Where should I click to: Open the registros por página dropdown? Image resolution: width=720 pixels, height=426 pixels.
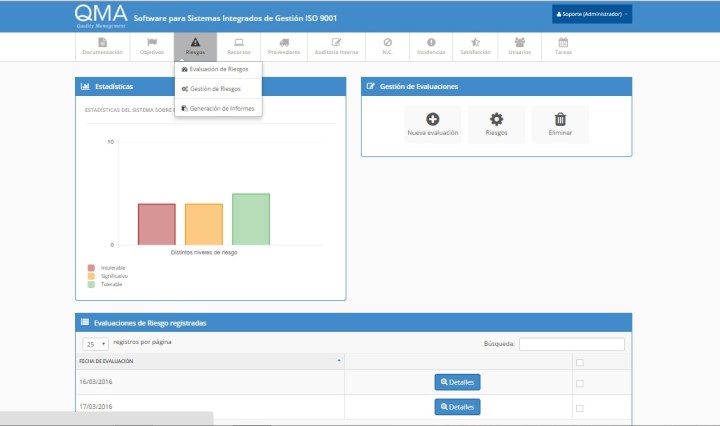pos(96,343)
